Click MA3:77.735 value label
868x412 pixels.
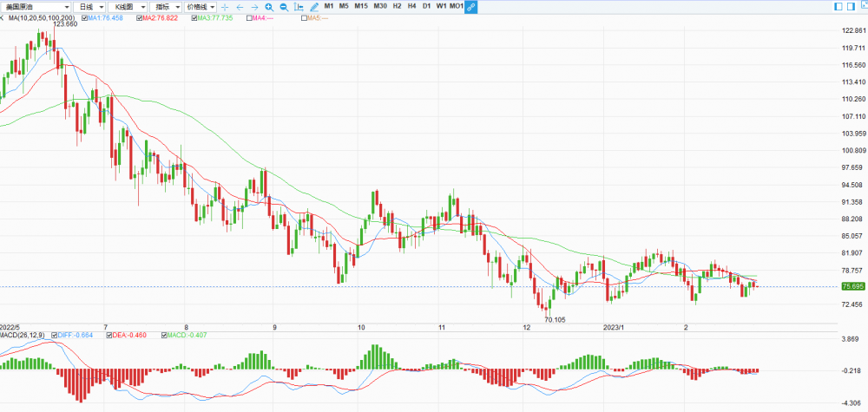pos(216,18)
